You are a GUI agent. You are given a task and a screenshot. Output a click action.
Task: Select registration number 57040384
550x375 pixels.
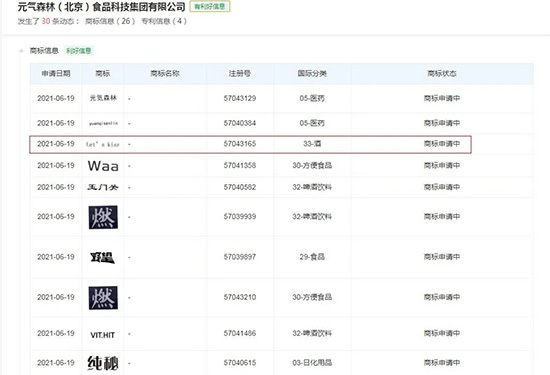(240, 123)
